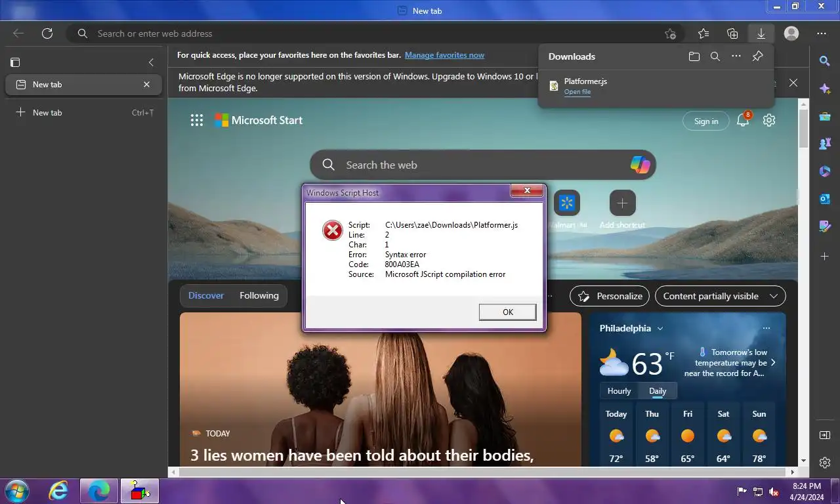Open more options in Downloads panel

point(736,56)
